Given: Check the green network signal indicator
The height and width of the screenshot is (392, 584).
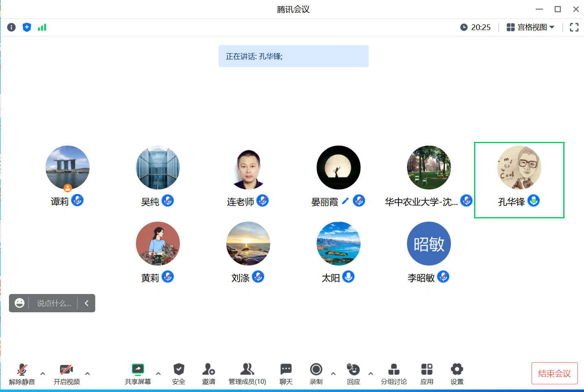Looking at the screenshot, I should [x=42, y=27].
